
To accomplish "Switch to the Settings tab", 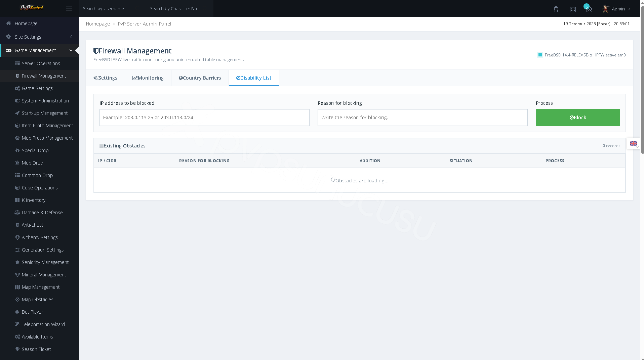I will (x=106, y=78).
